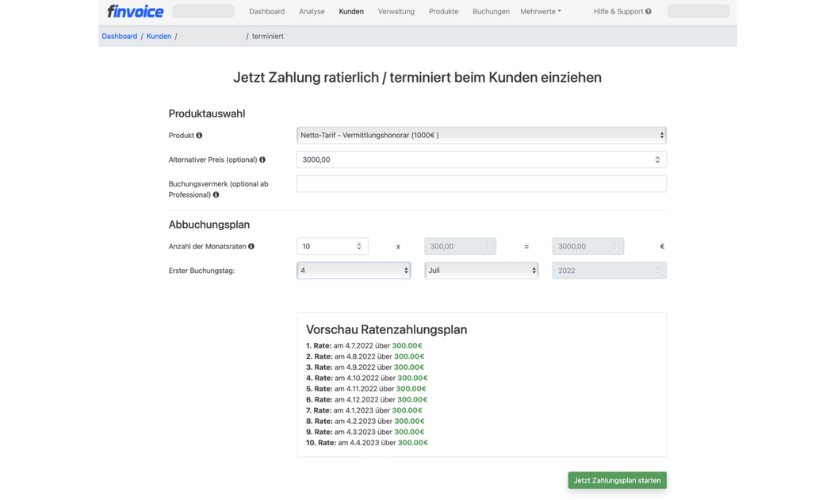Click the Anzahl der Monatsraten number field
The height and width of the screenshot is (500, 836).
[332, 246]
